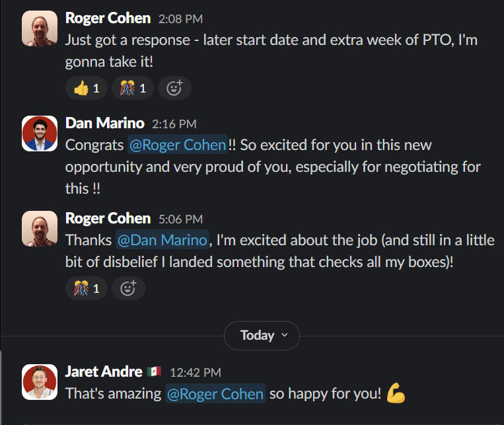504x425 pixels.
Task: Add reaction to Roger's 2:08 PM message
Action: [174, 87]
